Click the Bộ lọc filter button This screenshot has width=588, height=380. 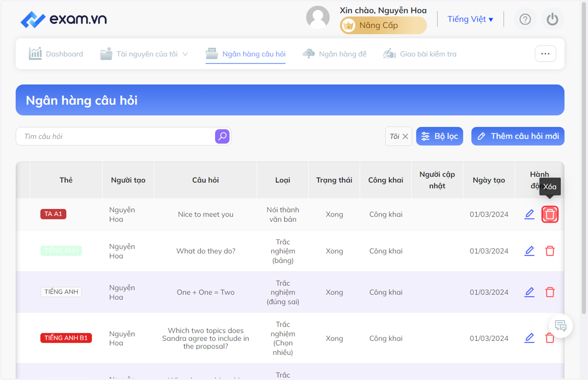point(440,136)
